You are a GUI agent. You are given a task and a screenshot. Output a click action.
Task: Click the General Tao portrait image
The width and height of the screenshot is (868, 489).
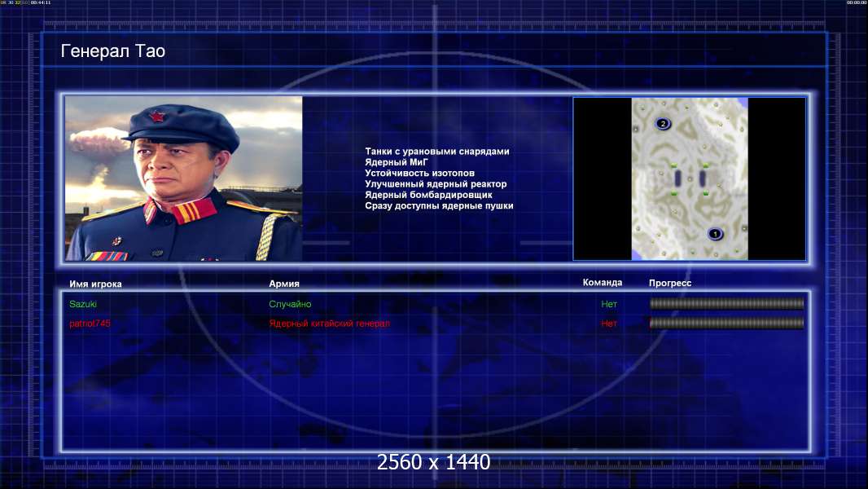point(184,178)
